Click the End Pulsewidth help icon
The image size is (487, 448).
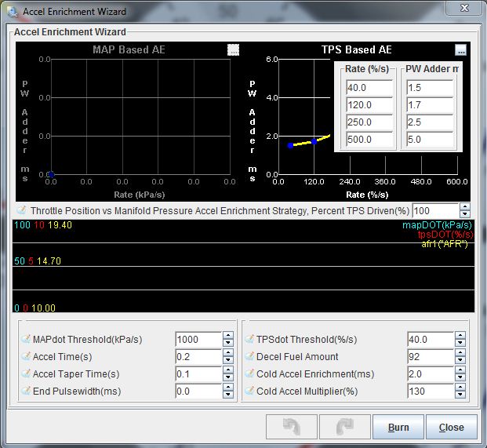(x=24, y=392)
